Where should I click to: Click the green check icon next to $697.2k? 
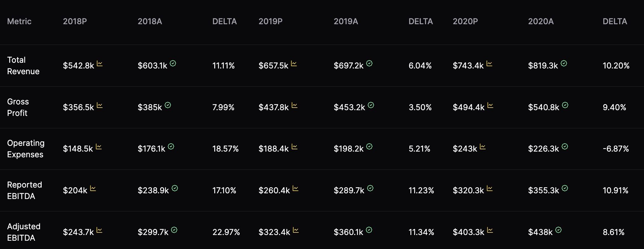tap(369, 63)
